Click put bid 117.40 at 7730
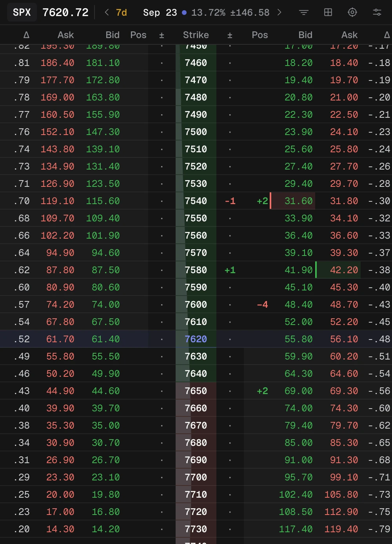Screen dimensions: 392x544 point(296,529)
